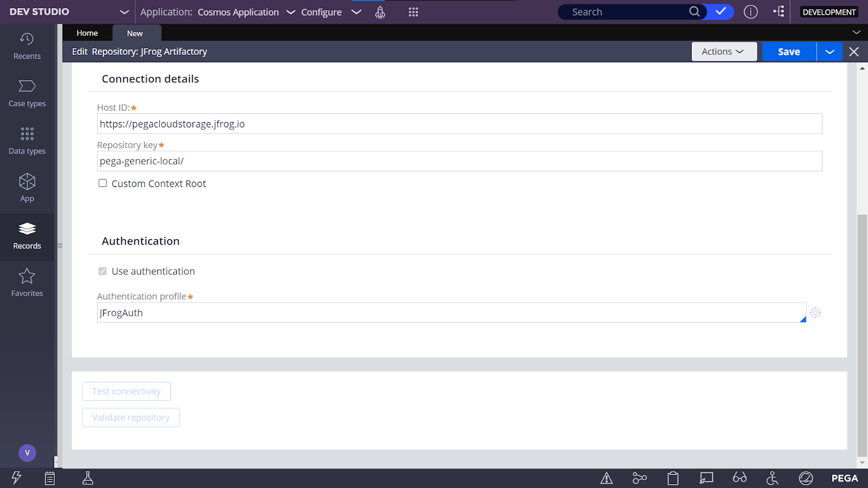Enable the Custom Context Root checkbox

[103, 183]
